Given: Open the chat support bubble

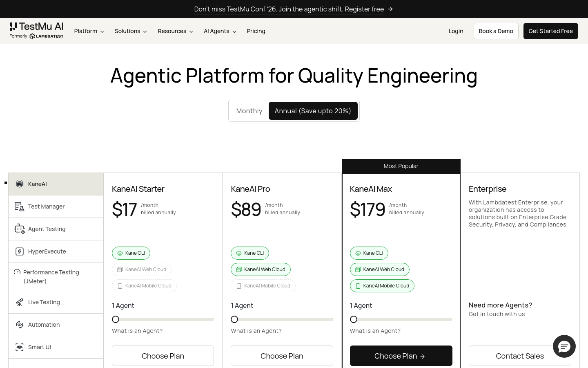Looking at the screenshot, I should click(x=564, y=346).
